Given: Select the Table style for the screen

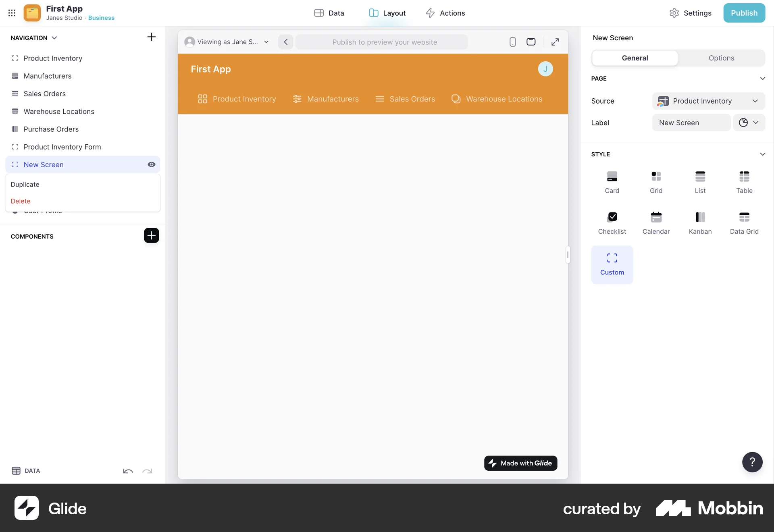Looking at the screenshot, I should [744, 182].
